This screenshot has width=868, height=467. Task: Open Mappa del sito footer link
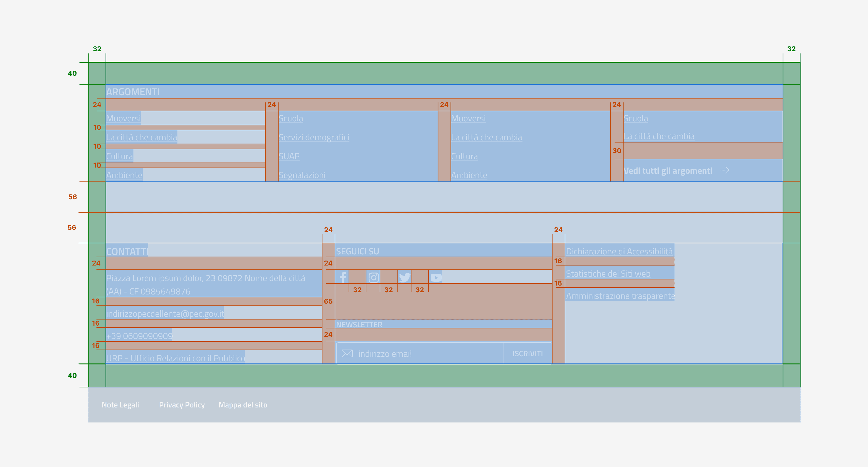click(243, 405)
